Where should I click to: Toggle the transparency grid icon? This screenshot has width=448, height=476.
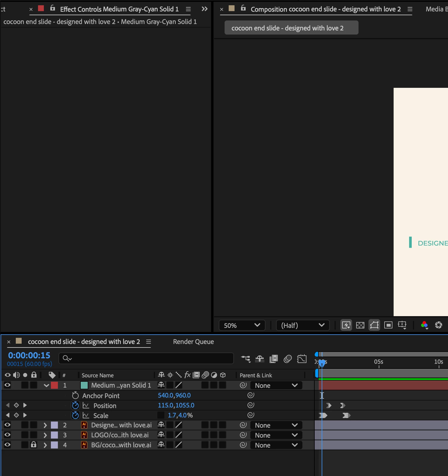tap(360, 325)
